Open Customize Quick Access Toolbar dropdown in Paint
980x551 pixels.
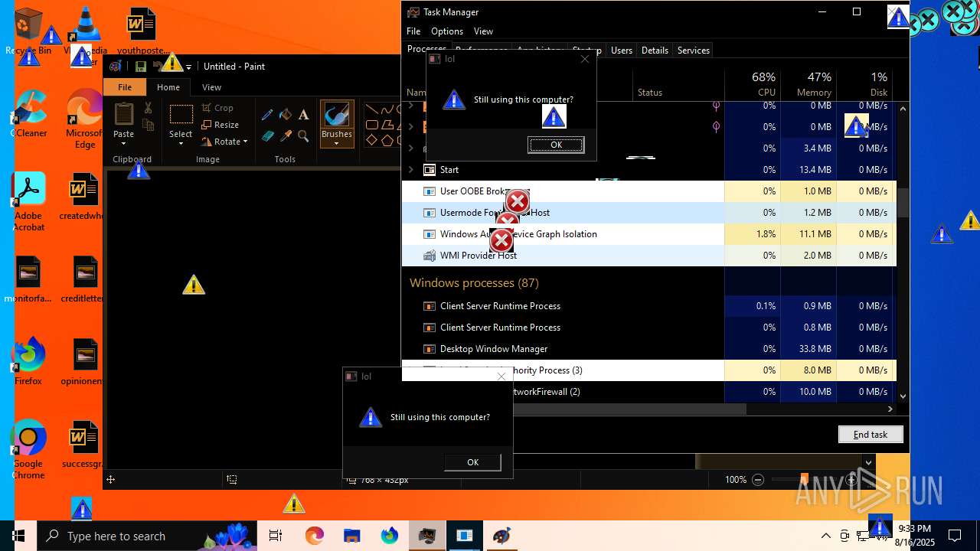(x=188, y=67)
